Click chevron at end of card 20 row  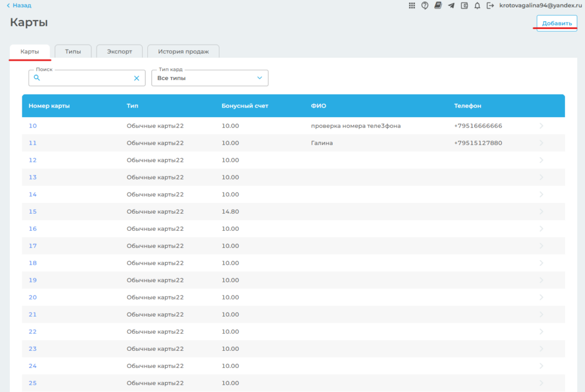(x=541, y=297)
